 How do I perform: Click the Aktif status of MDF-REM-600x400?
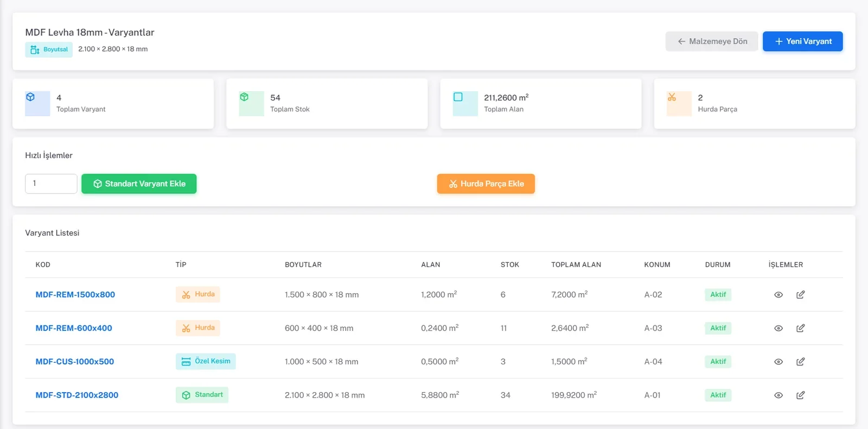click(718, 329)
